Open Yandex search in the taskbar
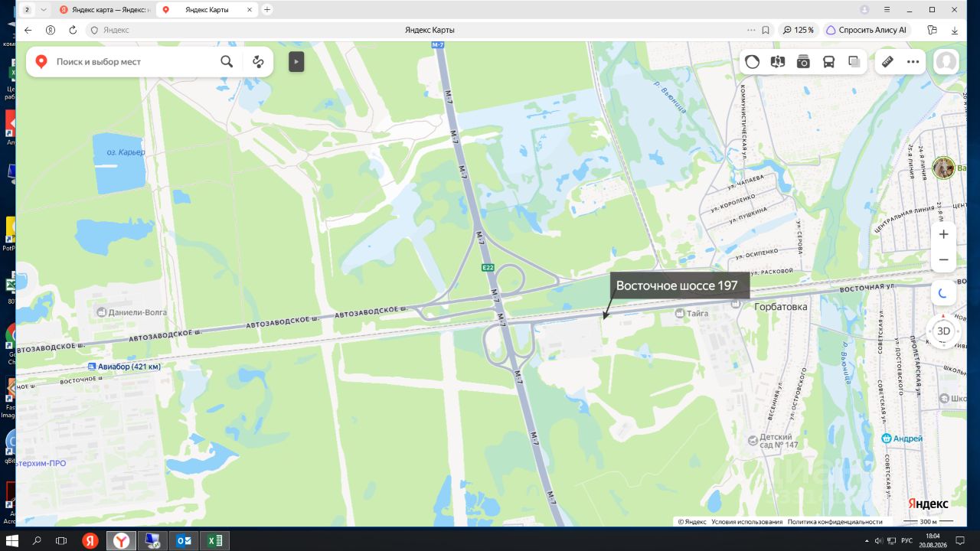This screenshot has width=980, height=551. click(x=90, y=540)
